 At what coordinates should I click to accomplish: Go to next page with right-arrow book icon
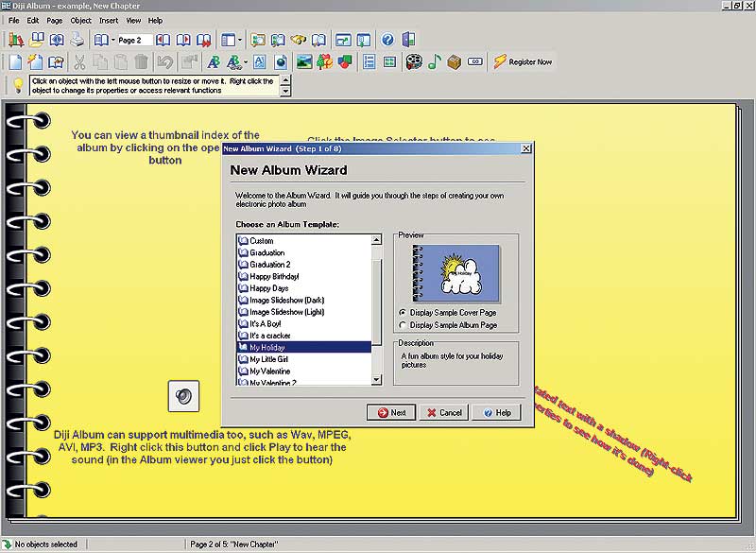pyautogui.click(x=183, y=40)
